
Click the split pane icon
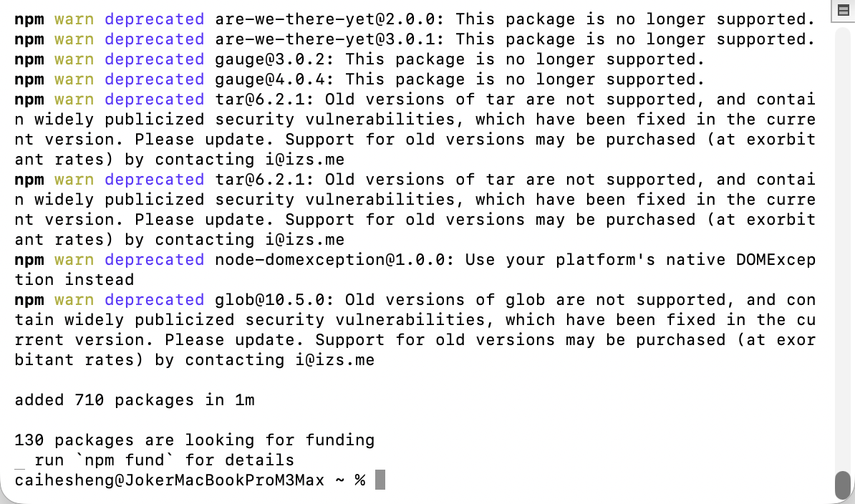tap(843, 11)
